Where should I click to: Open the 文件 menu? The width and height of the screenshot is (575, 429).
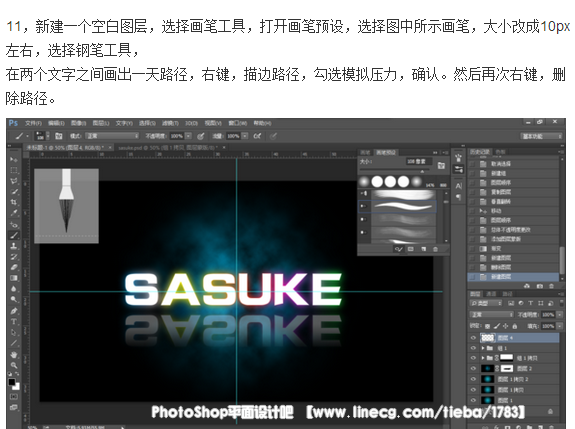click(33, 123)
